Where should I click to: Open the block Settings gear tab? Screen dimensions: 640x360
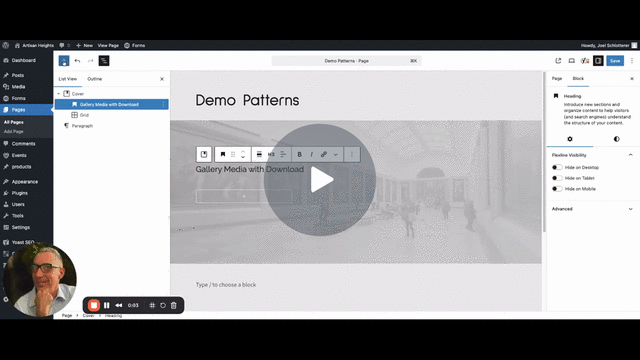point(570,139)
